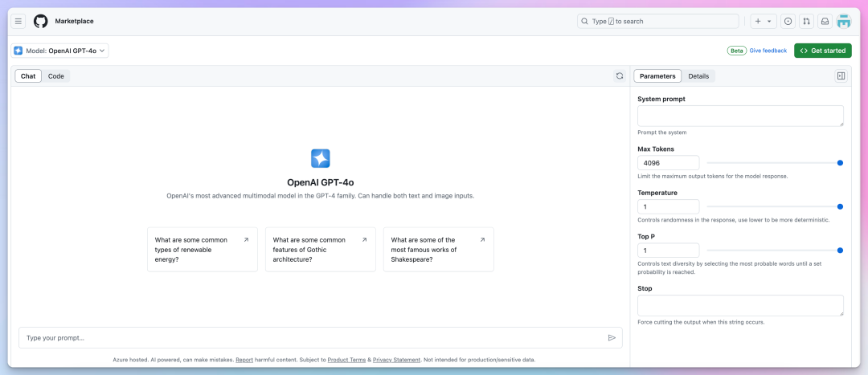Reset the chat with the refresh icon
868x375 pixels.
[x=620, y=76]
